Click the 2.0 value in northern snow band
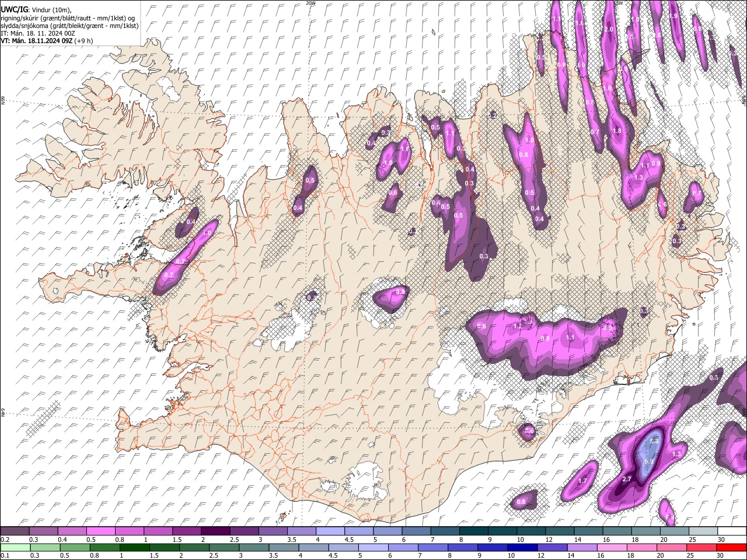Viewport: 747px width, 560px height. tap(609, 29)
